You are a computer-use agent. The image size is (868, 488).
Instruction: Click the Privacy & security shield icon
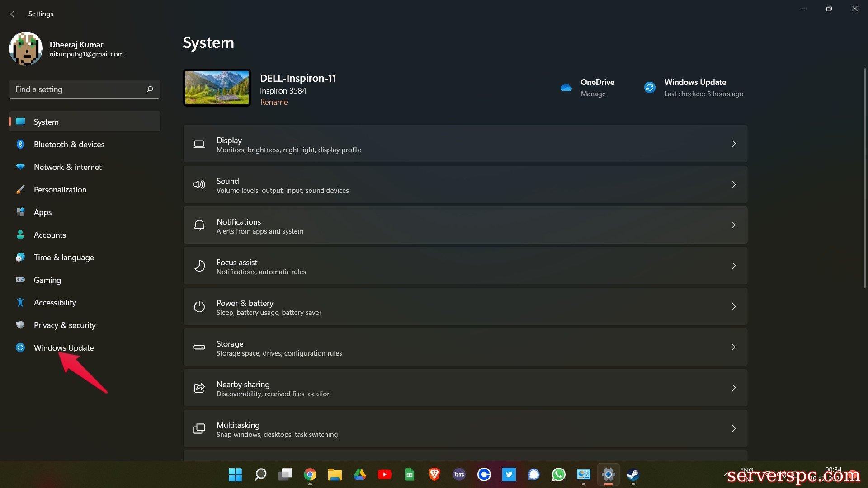point(20,325)
